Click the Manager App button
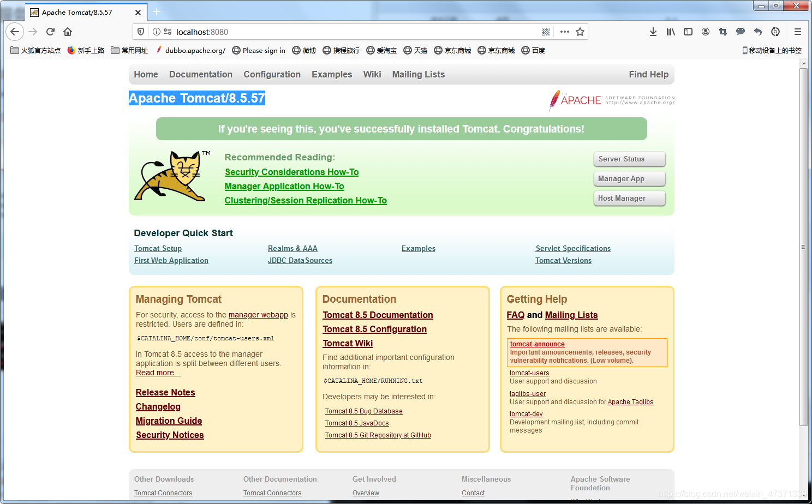 pyautogui.click(x=629, y=178)
